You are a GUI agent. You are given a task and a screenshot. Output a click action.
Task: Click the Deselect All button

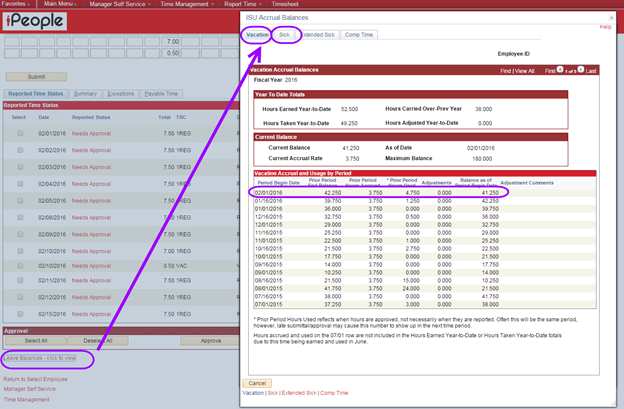tap(98, 341)
